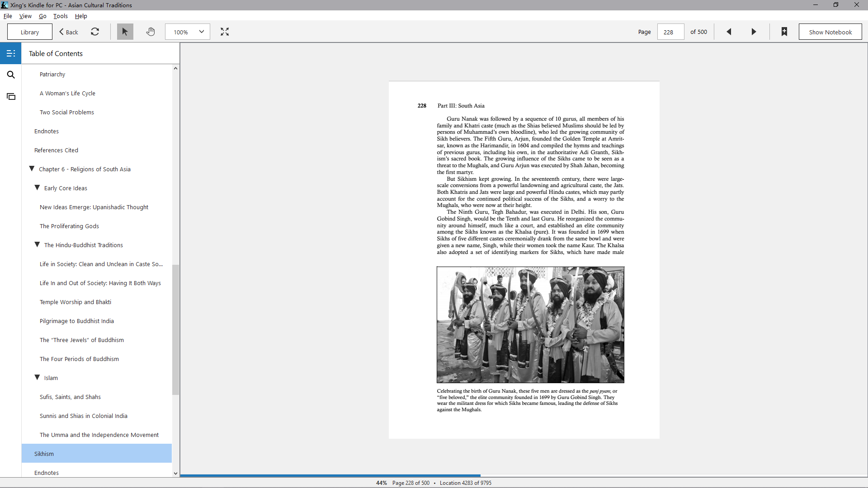Screen dimensions: 868x488
Task: Click the table of contents scrollbar thumb
Action: [x=175, y=330]
